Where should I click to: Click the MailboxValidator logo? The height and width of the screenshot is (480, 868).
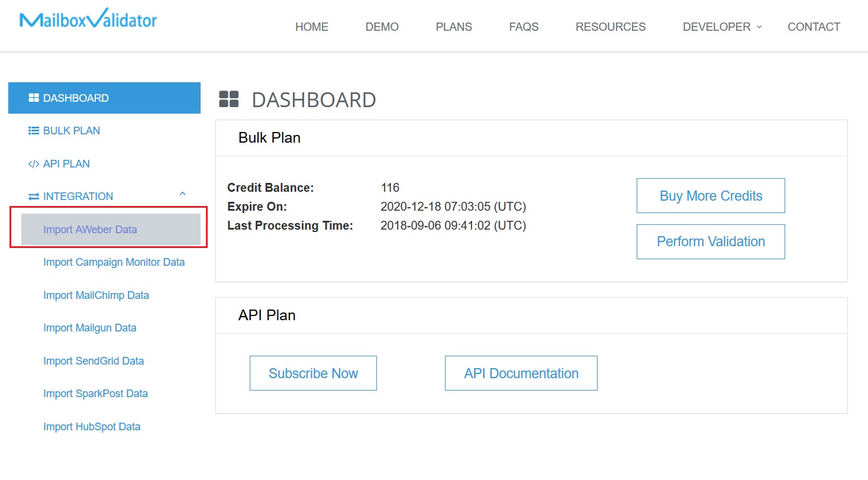click(88, 20)
